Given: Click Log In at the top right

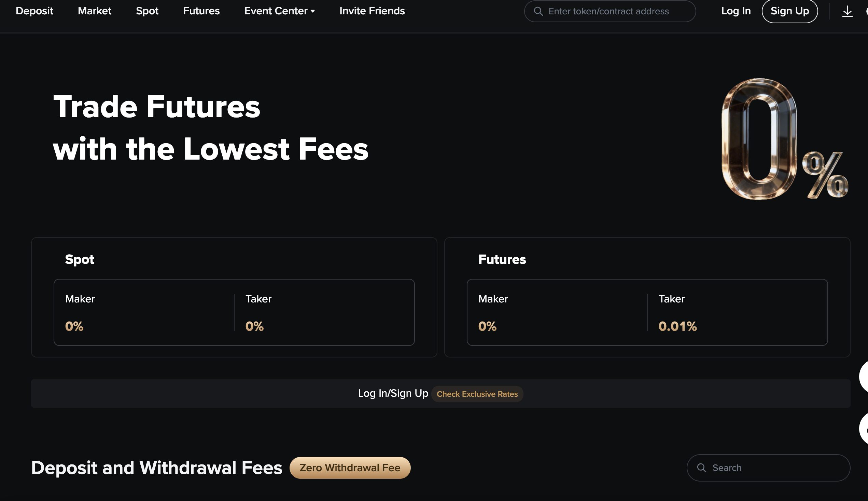Looking at the screenshot, I should 735,11.
